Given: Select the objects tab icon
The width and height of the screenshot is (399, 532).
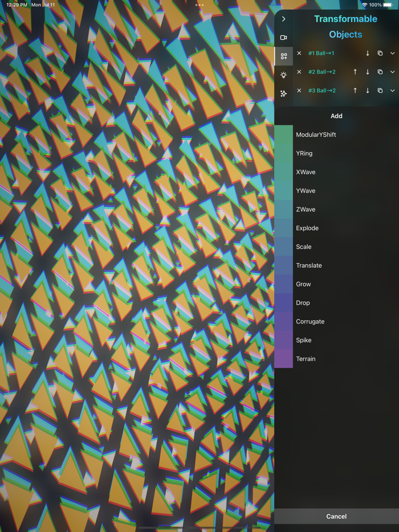Looking at the screenshot, I should (283, 56).
